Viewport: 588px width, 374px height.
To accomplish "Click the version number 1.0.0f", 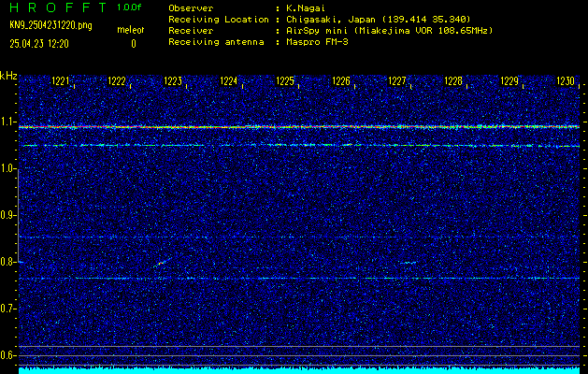I will coord(129,7).
